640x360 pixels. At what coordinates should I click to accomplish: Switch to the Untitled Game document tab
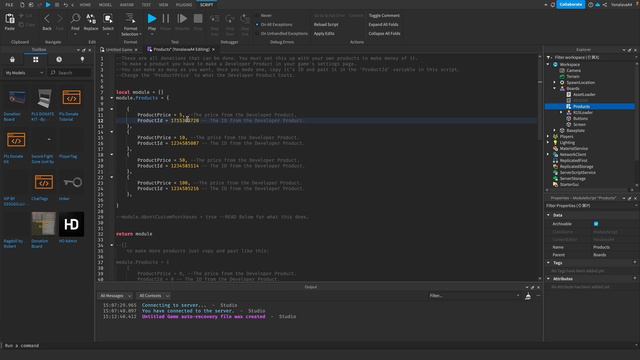119,49
